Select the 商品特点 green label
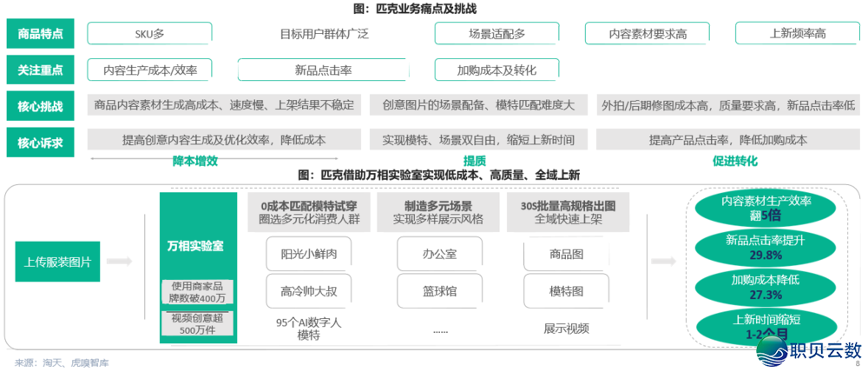 point(40,34)
